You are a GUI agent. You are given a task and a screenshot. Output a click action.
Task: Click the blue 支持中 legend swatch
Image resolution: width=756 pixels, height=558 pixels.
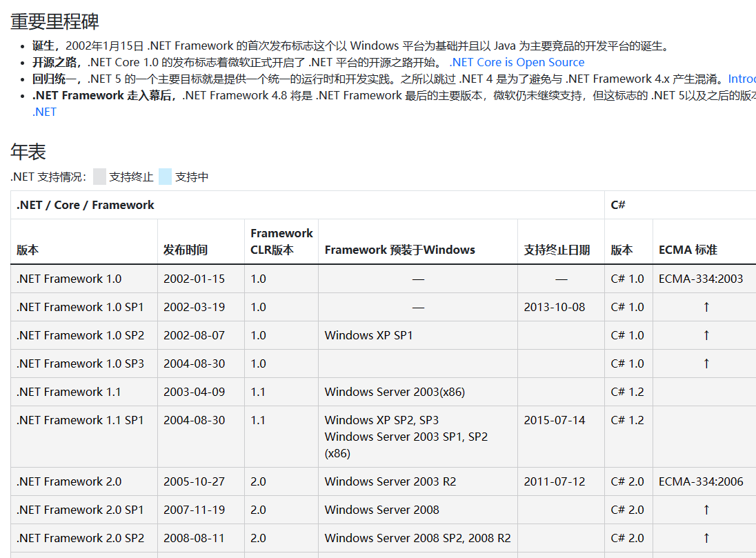click(165, 177)
